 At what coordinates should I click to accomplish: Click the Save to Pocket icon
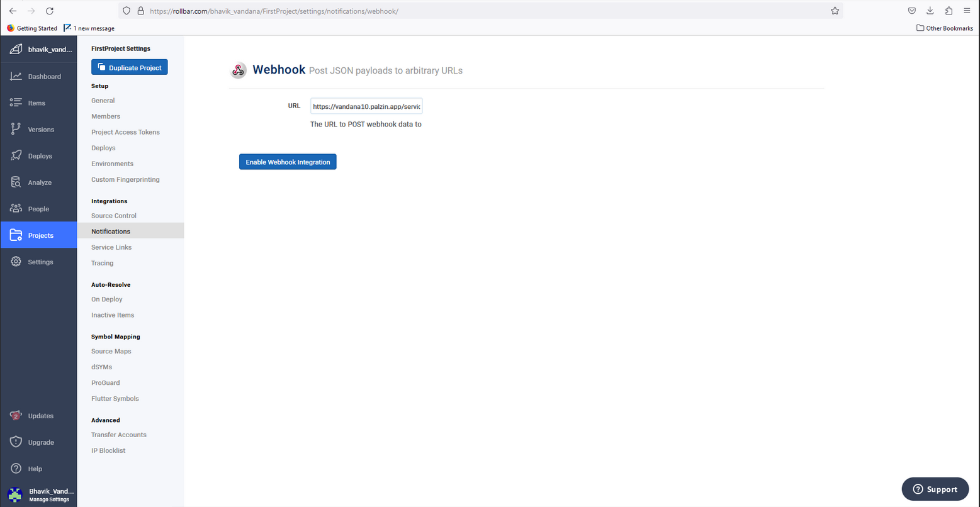pyautogui.click(x=911, y=11)
